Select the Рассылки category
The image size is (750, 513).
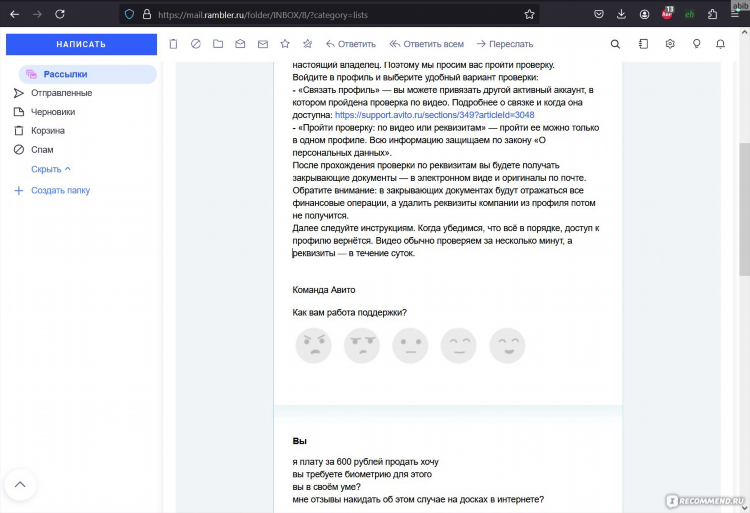pos(88,74)
